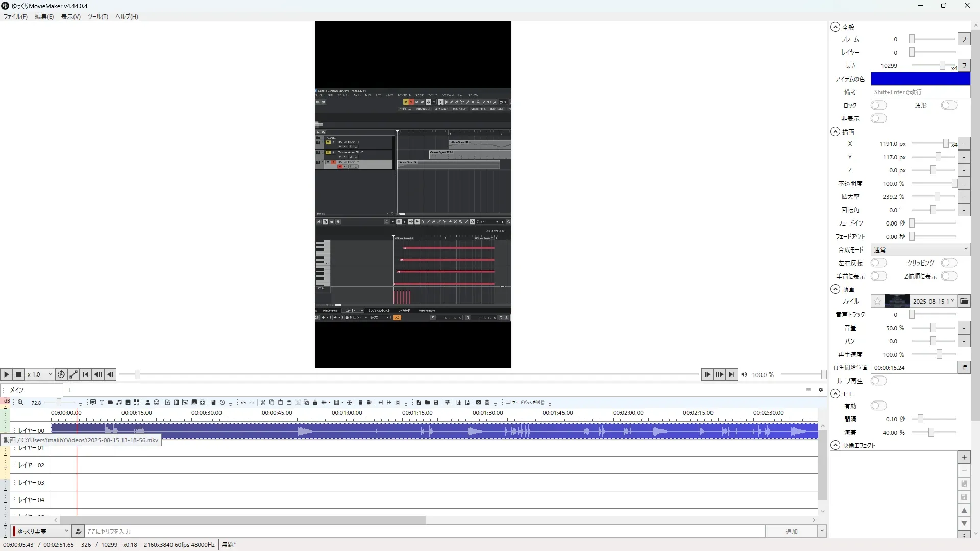The image size is (980, 551).
Task: Open the ファイル(F) menu
Action: pyautogui.click(x=15, y=17)
